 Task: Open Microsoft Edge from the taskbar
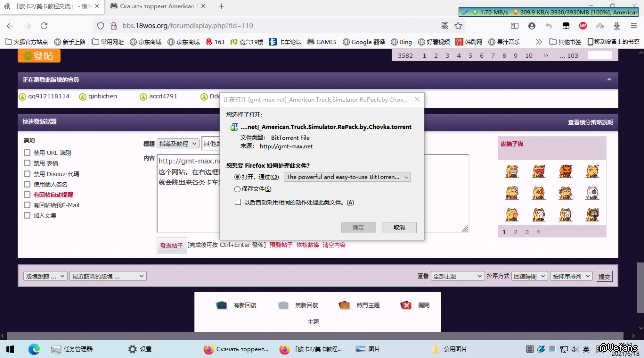34,349
